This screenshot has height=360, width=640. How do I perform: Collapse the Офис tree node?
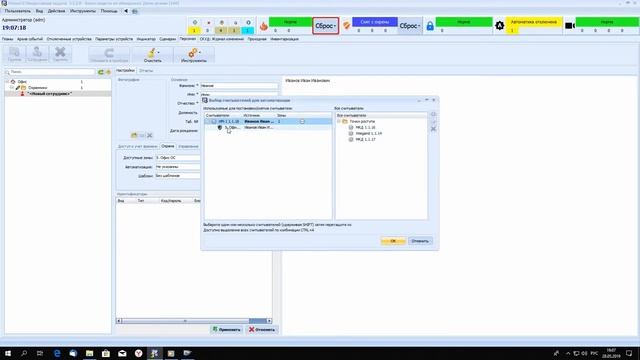click(x=7, y=82)
